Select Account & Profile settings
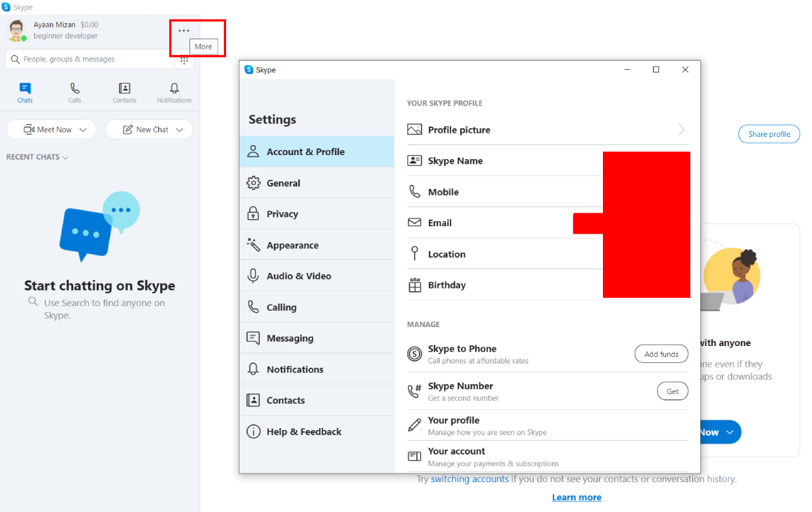 tap(317, 152)
